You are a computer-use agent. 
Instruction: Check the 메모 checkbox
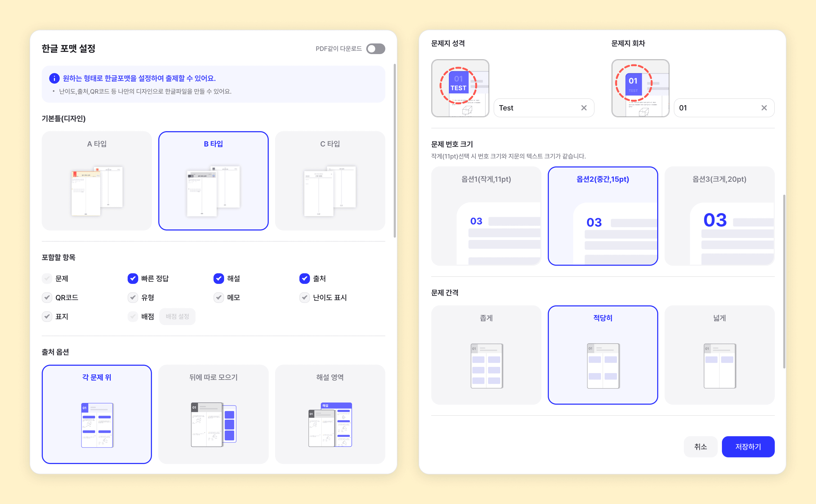pos(219,297)
